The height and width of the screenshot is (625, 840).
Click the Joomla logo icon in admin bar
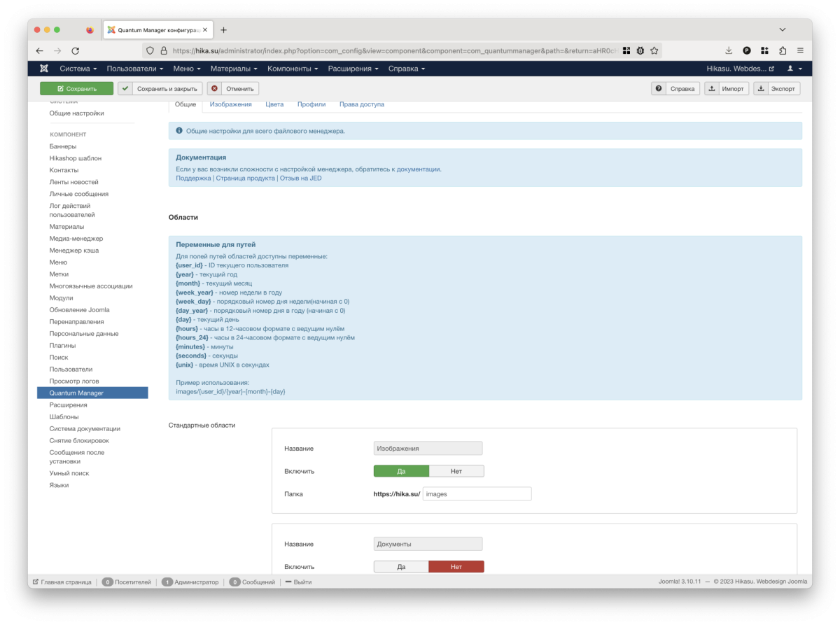[x=44, y=69]
